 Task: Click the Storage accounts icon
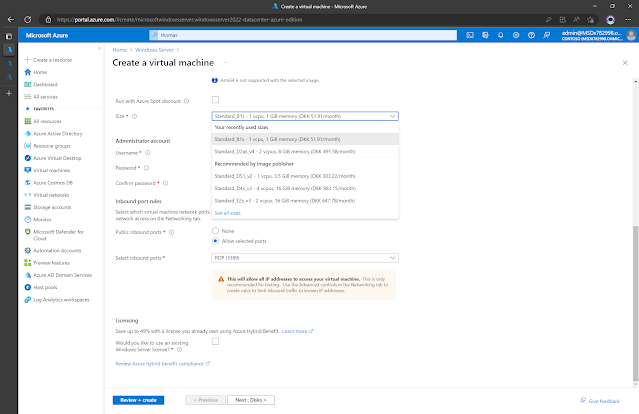pos(28,207)
